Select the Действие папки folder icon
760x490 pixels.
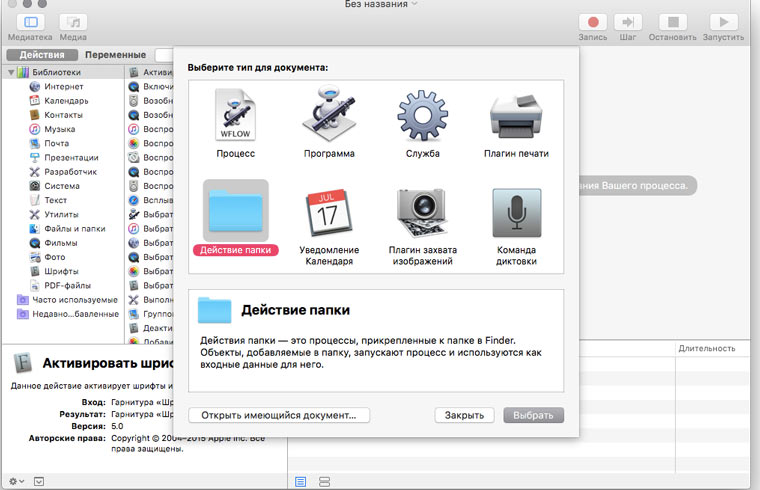(236, 211)
